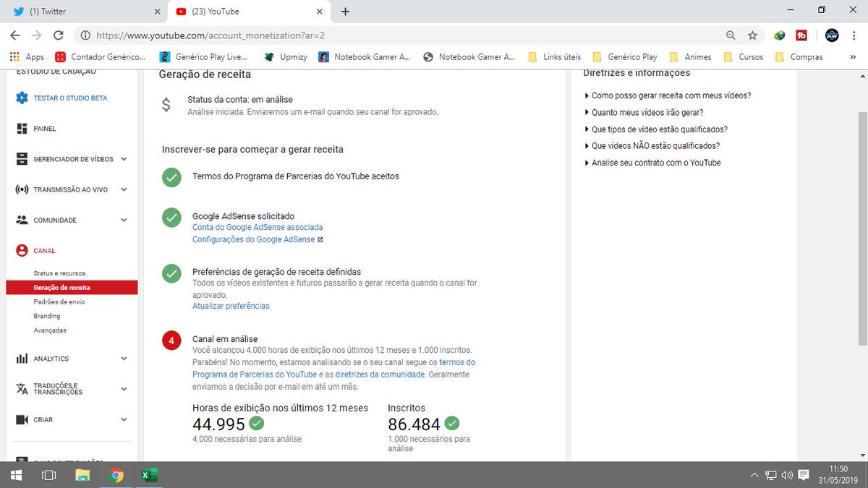The width and height of the screenshot is (868, 488).
Task: Open the Chrome three-dot menu
Action: [x=853, y=35]
